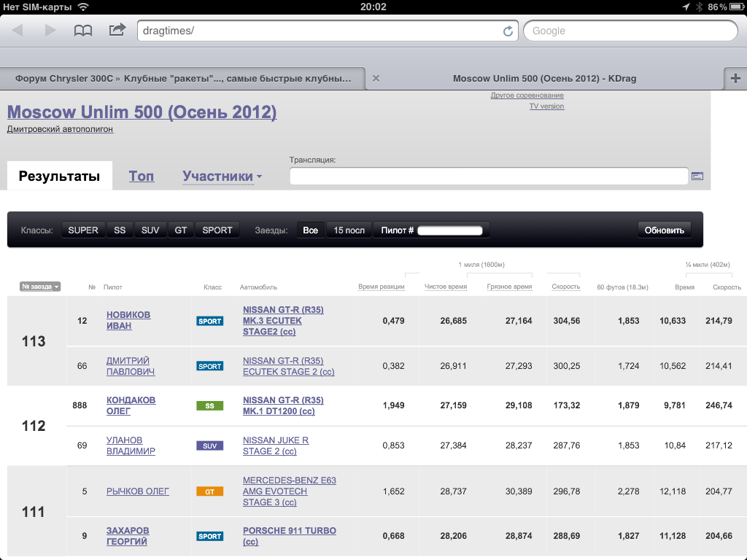Tap the clock showing 20:02

coord(373,7)
